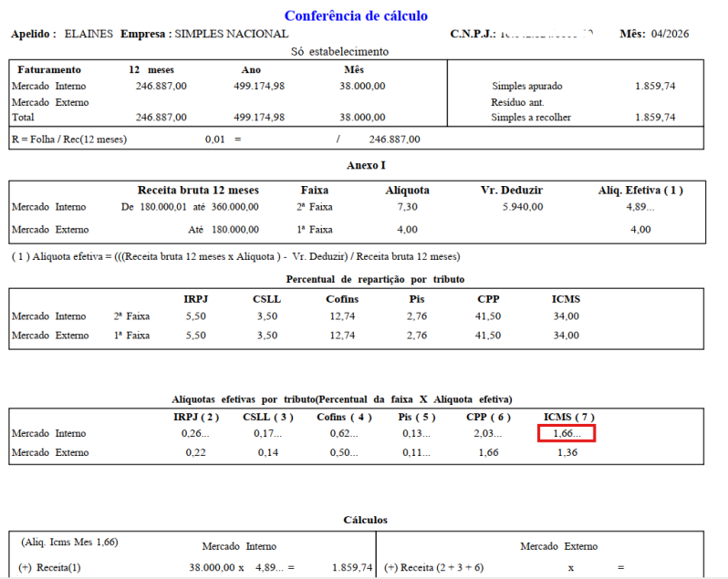Image resolution: width=728 pixels, height=579 pixels.
Task: Select Pis ( 5 ) Mercado Interno value 0,13...
Action: coord(417,433)
